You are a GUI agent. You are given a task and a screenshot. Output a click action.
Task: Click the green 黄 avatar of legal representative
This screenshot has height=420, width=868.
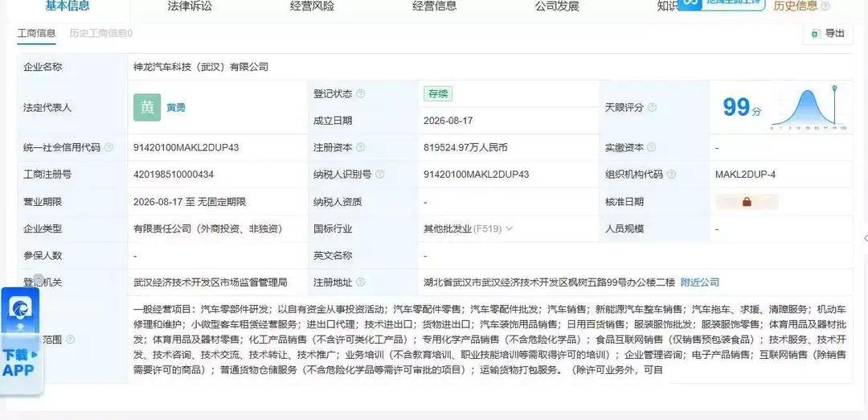coord(147,108)
